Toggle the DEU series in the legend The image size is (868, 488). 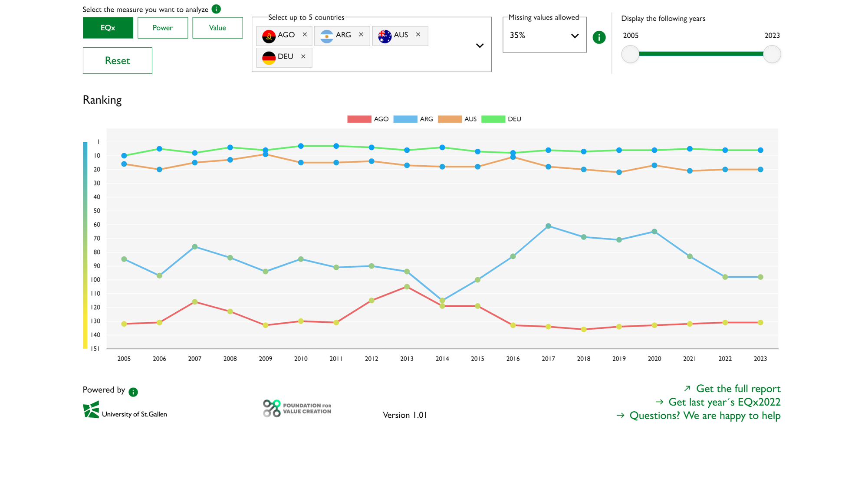[x=503, y=118]
